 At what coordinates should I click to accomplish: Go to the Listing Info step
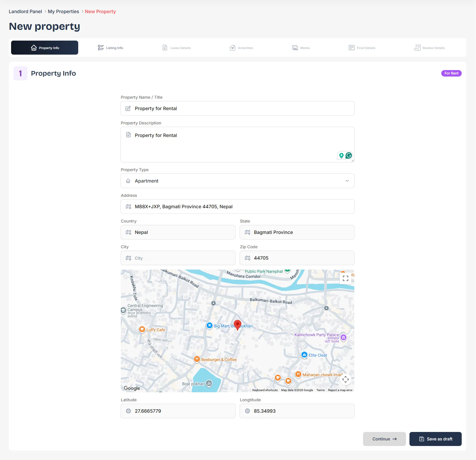[x=111, y=48]
